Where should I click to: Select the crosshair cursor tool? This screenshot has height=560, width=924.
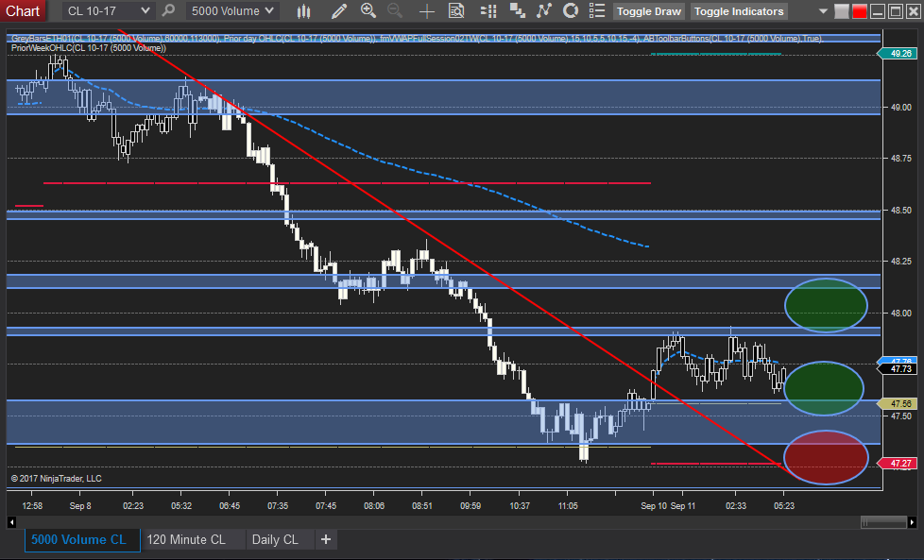point(427,10)
